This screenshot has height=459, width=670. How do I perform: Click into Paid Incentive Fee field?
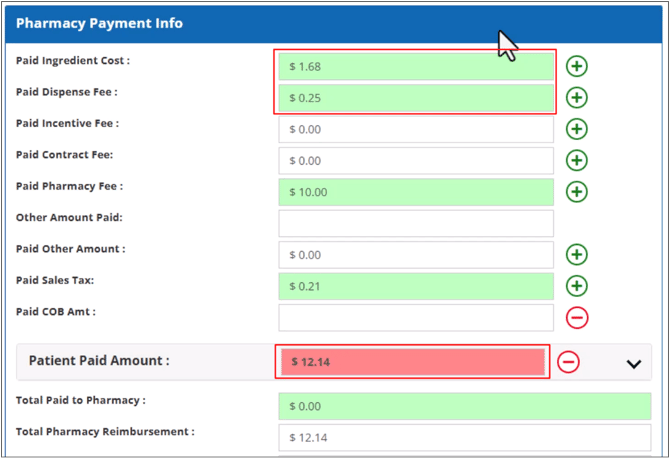tap(415, 129)
